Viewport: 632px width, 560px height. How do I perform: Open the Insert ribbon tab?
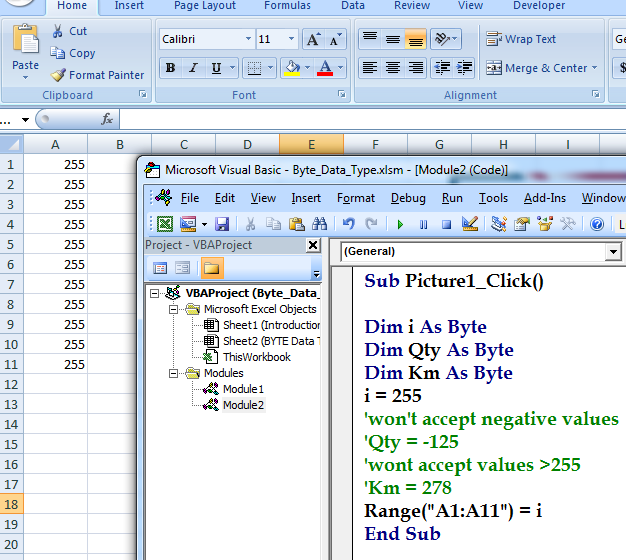[x=129, y=6]
